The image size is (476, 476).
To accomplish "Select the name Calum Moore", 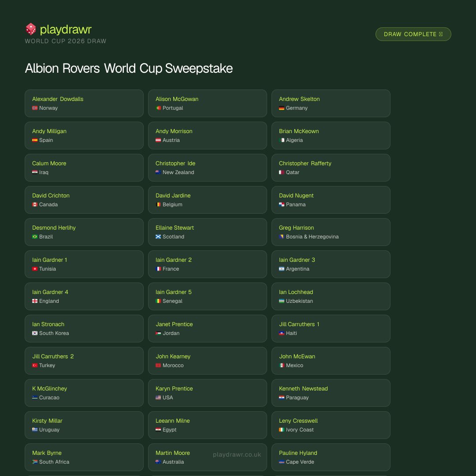I will [49, 164].
